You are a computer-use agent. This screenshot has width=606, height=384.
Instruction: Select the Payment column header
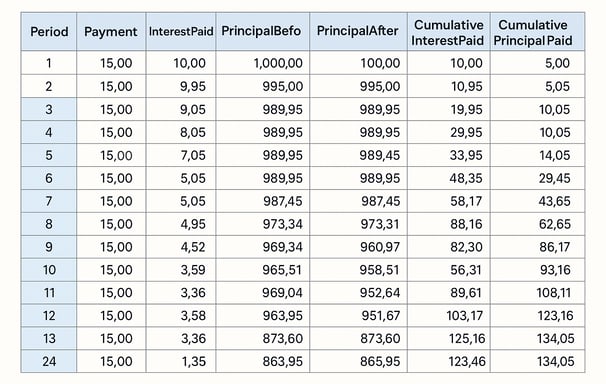[111, 31]
